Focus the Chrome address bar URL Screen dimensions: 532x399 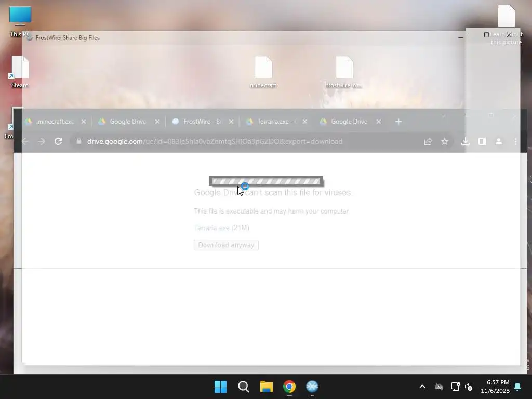point(215,141)
